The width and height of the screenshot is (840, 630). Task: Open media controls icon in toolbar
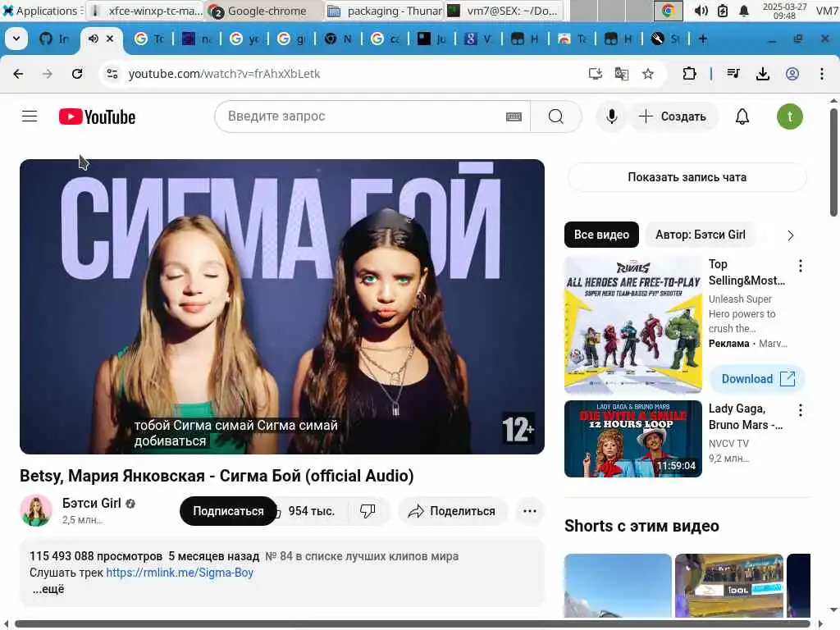[733, 74]
